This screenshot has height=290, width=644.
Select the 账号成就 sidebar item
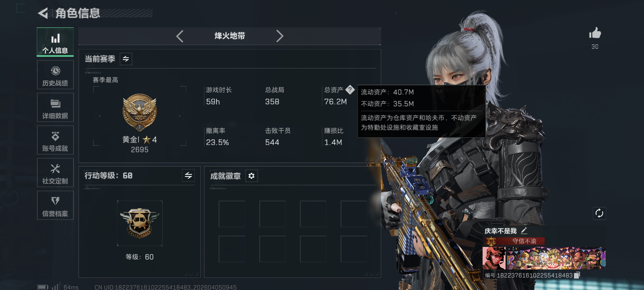pos(55,140)
